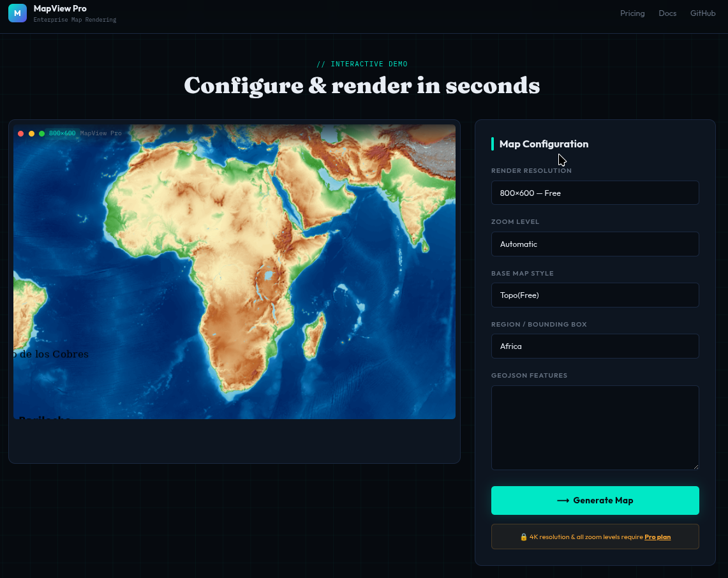Image resolution: width=728 pixels, height=578 pixels.
Task: Click the yellow dot in preview title bar
Action: coord(31,133)
